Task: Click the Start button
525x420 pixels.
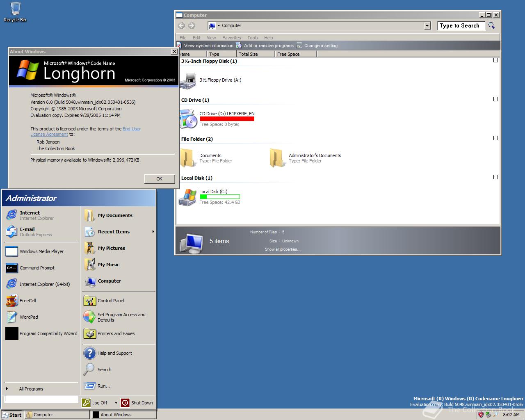Action: 12,415
